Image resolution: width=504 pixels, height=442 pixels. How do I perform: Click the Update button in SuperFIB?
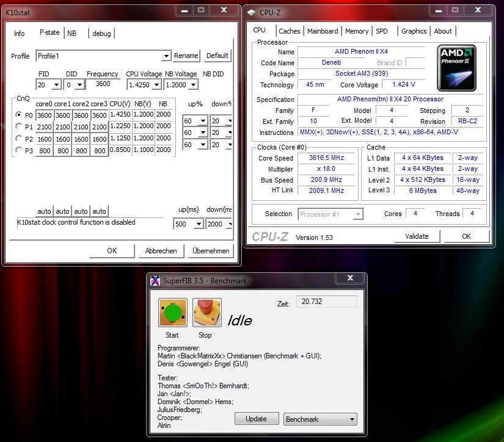256,419
